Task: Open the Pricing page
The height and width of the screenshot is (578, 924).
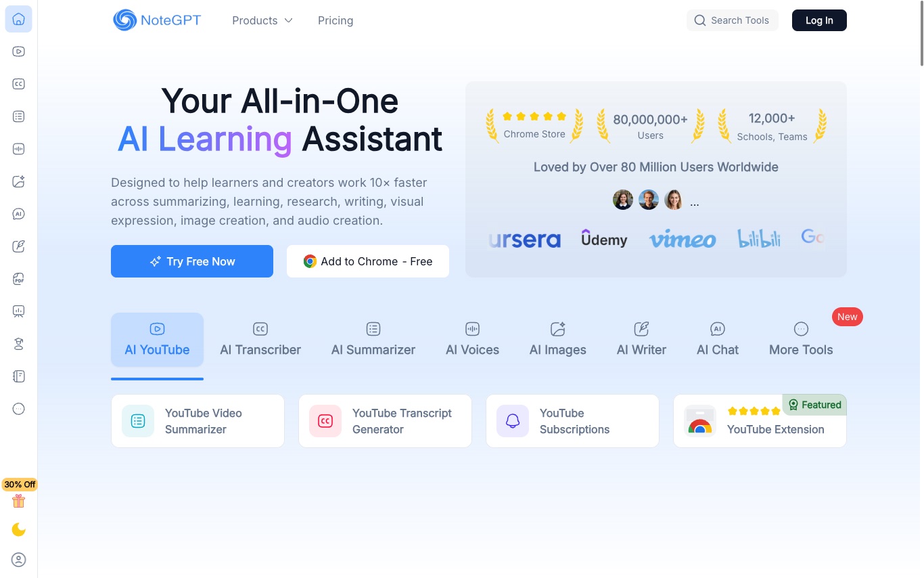Action: 336,20
